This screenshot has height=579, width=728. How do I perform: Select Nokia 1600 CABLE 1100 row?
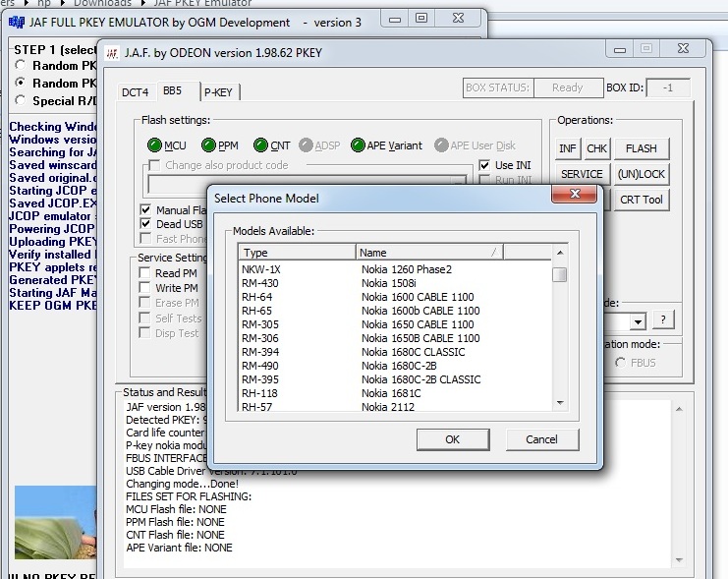(x=395, y=297)
